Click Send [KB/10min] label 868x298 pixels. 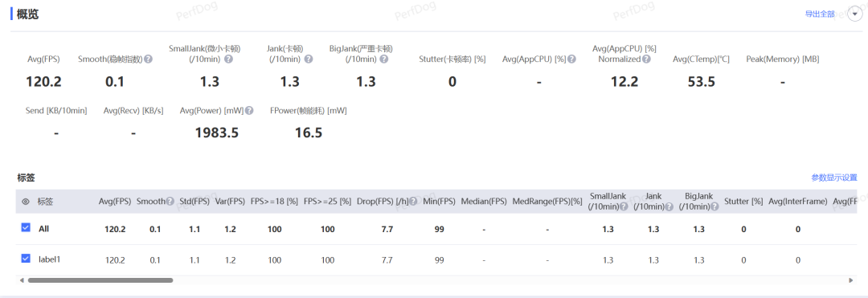coord(56,111)
